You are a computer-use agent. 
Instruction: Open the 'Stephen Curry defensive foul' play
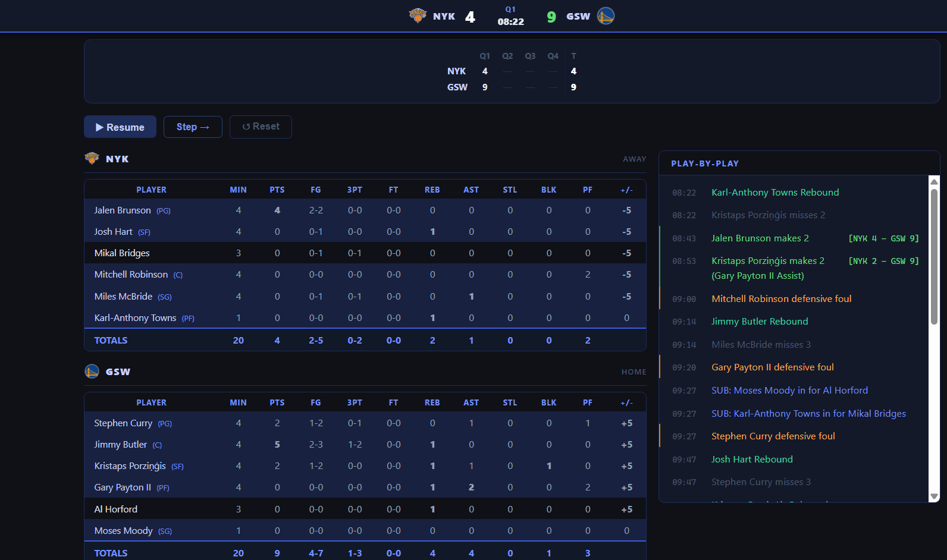coord(794,436)
